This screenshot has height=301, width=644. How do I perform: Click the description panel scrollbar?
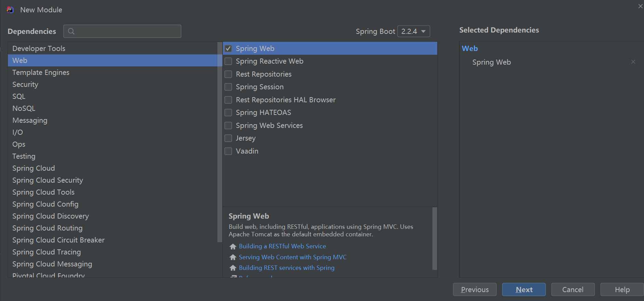[x=435, y=238]
